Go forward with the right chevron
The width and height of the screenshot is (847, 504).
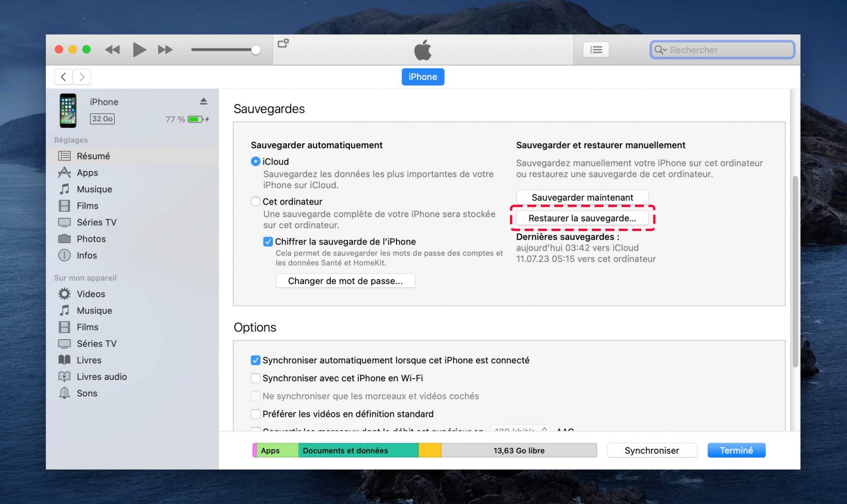tap(82, 77)
